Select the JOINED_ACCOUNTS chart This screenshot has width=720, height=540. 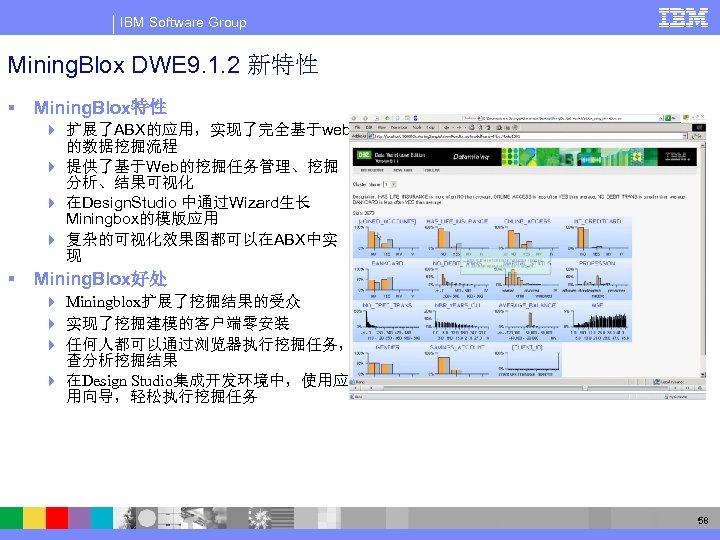point(387,237)
